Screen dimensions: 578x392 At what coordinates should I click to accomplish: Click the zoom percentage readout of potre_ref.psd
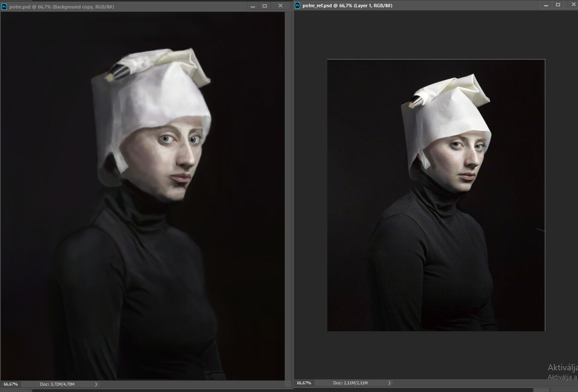[x=304, y=383]
